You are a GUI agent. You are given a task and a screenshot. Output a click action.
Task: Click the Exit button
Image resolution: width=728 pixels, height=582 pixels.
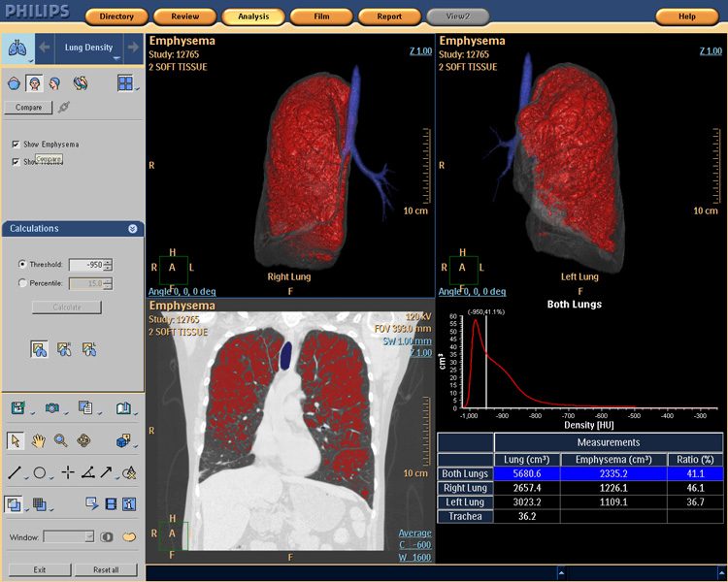40,570
